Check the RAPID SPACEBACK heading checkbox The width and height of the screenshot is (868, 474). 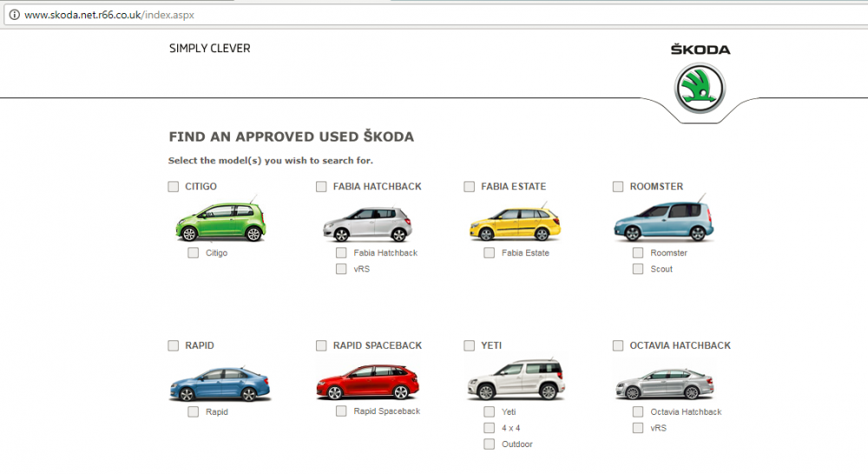(x=321, y=346)
